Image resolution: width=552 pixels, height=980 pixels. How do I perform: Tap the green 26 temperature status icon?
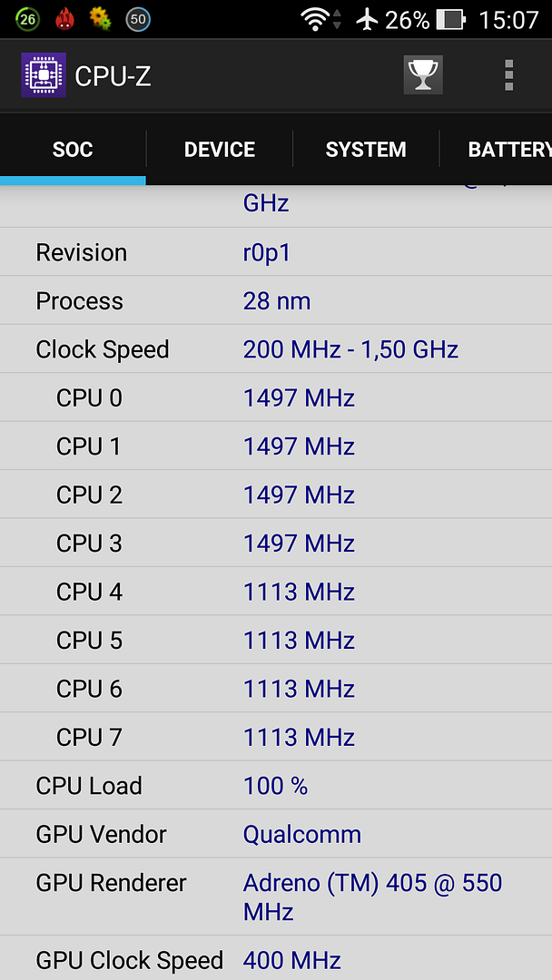[27, 19]
